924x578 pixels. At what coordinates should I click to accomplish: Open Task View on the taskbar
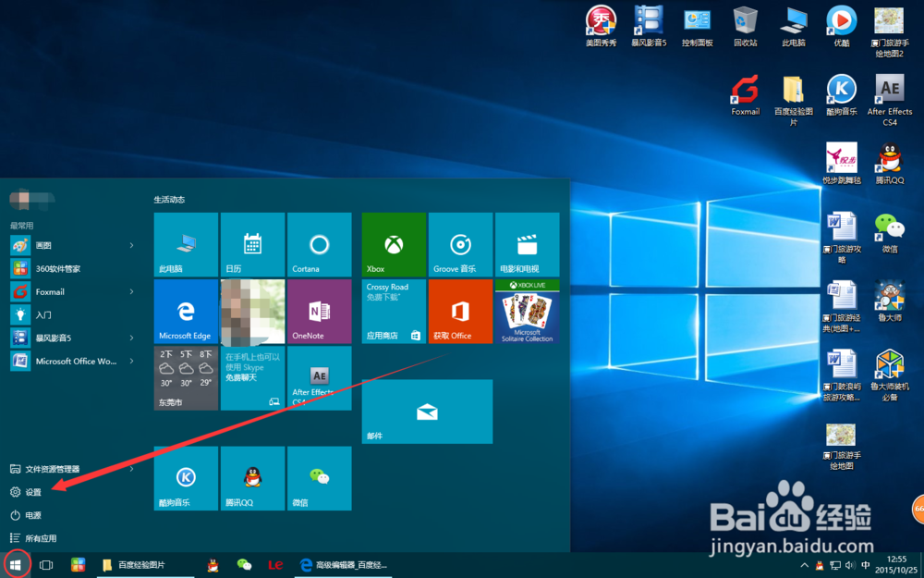click(x=46, y=565)
